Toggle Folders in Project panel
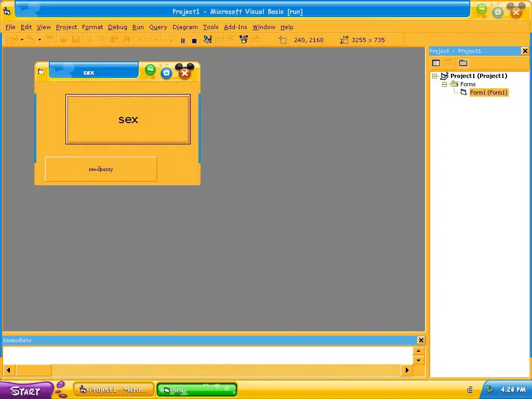Screen dimensions: 532x399 [x=463, y=63]
